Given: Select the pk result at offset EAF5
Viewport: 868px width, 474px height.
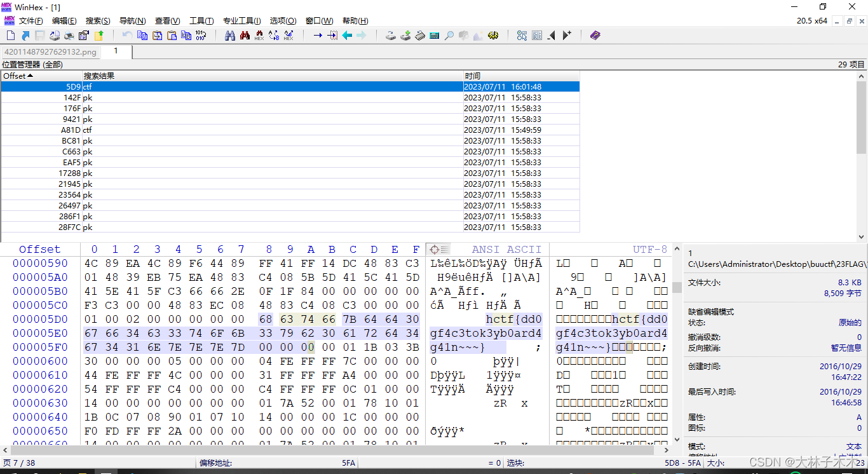Looking at the screenshot, I should (x=290, y=162).
